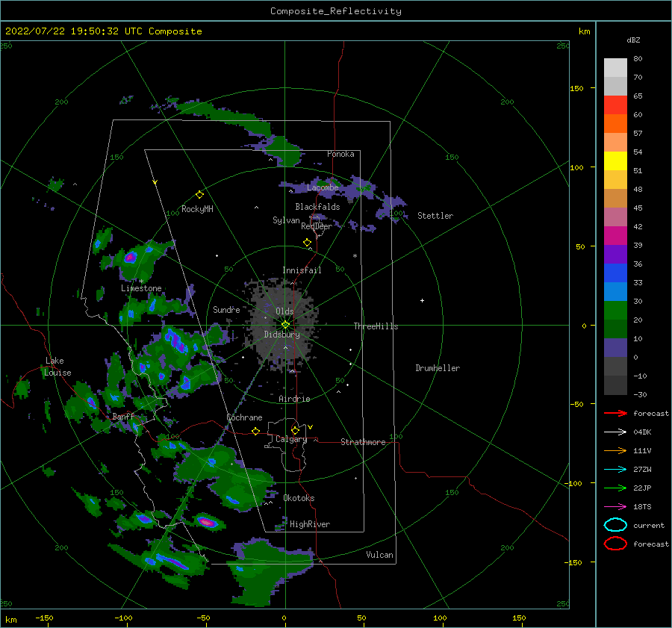Screen dimensions: 672x628
Task: Click the ThreeHills label
Action: (376, 326)
